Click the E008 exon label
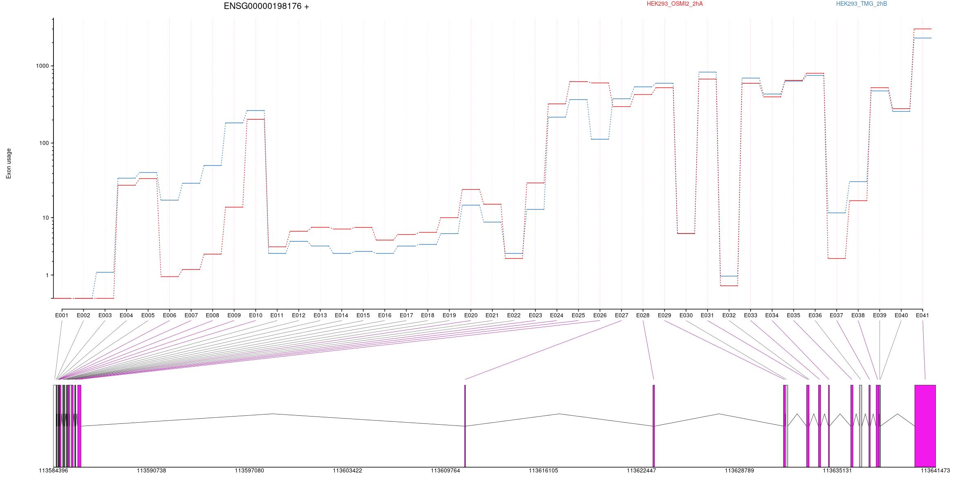Screen dimensions: 980x490 212,315
